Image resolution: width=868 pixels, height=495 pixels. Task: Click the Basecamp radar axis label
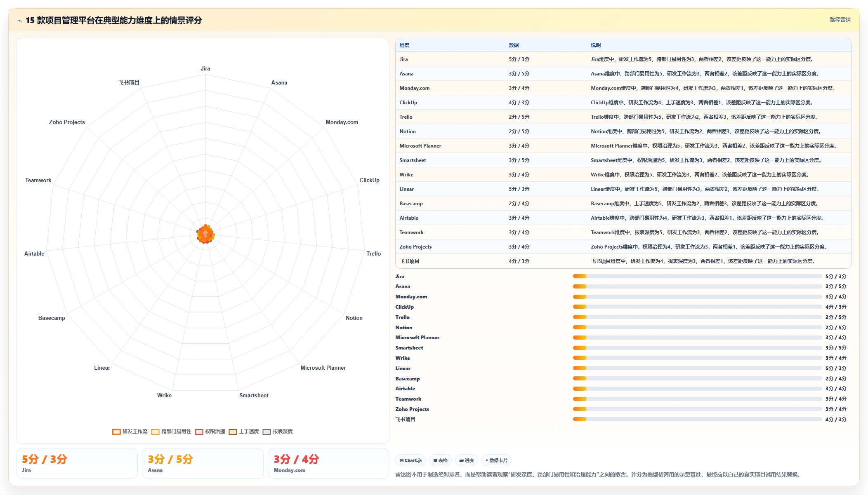pos(52,318)
